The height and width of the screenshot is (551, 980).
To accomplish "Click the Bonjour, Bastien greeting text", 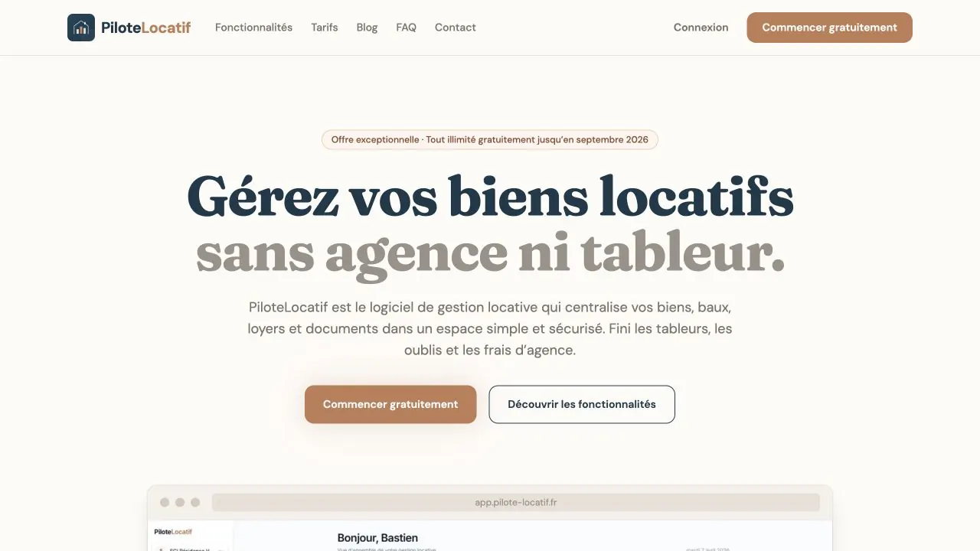I will point(377,538).
